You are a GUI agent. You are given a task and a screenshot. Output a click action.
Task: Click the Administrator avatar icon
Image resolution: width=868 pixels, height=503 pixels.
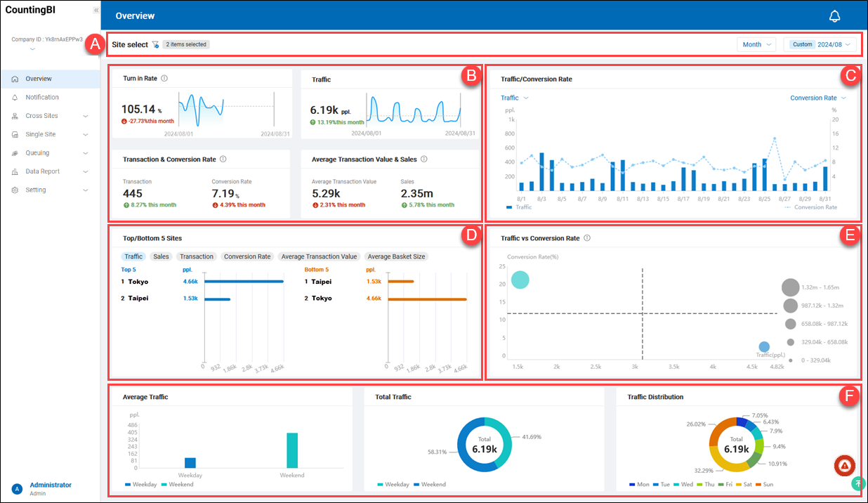(x=17, y=489)
